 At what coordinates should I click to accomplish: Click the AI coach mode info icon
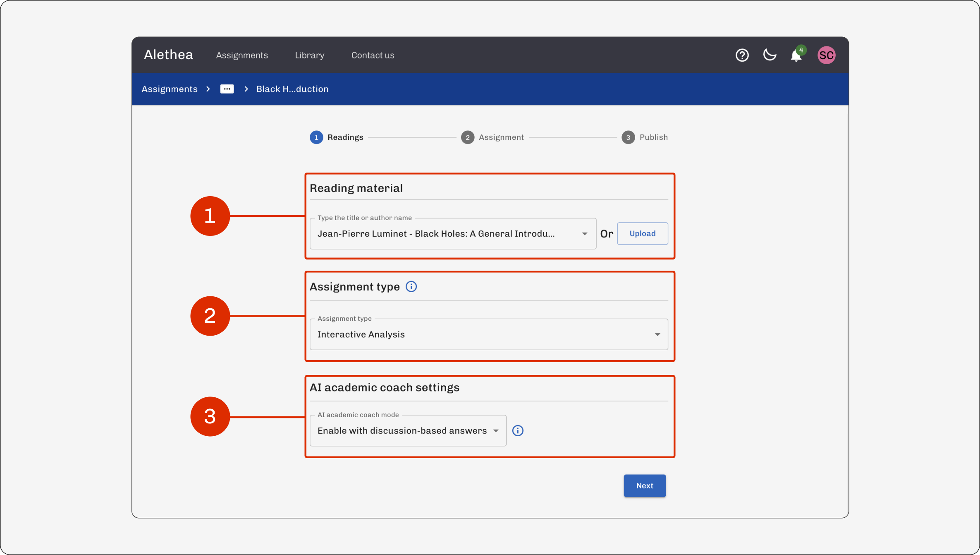point(518,430)
